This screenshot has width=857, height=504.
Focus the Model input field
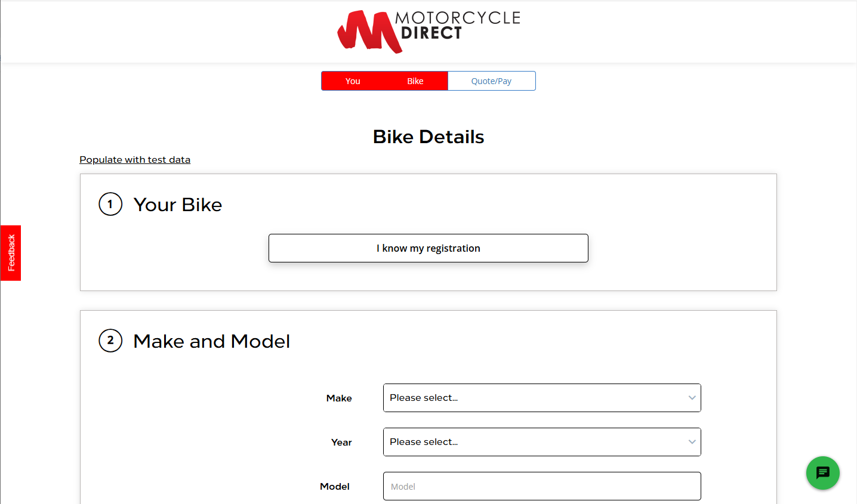(x=541, y=486)
